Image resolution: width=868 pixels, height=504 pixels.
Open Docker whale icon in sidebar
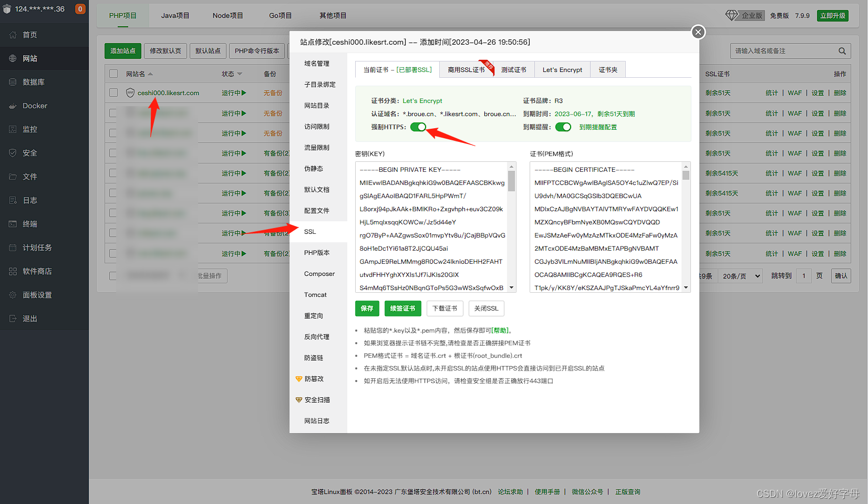pyautogui.click(x=13, y=106)
